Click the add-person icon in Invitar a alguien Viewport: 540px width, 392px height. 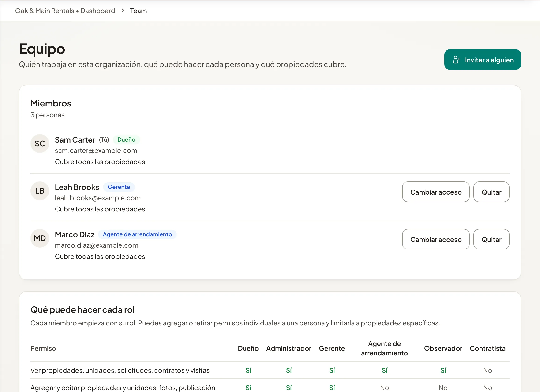(456, 60)
